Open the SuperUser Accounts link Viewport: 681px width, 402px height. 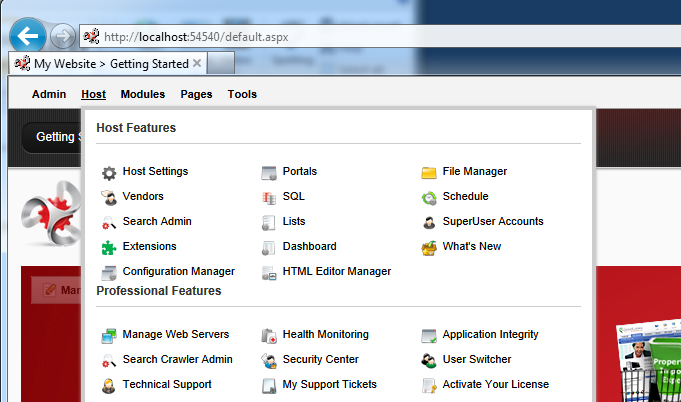493,221
